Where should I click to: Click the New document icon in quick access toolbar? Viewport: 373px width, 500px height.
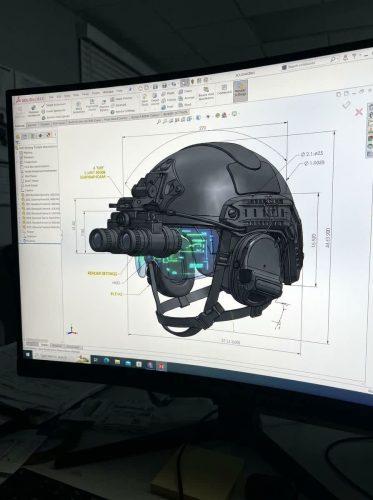(x=140, y=88)
